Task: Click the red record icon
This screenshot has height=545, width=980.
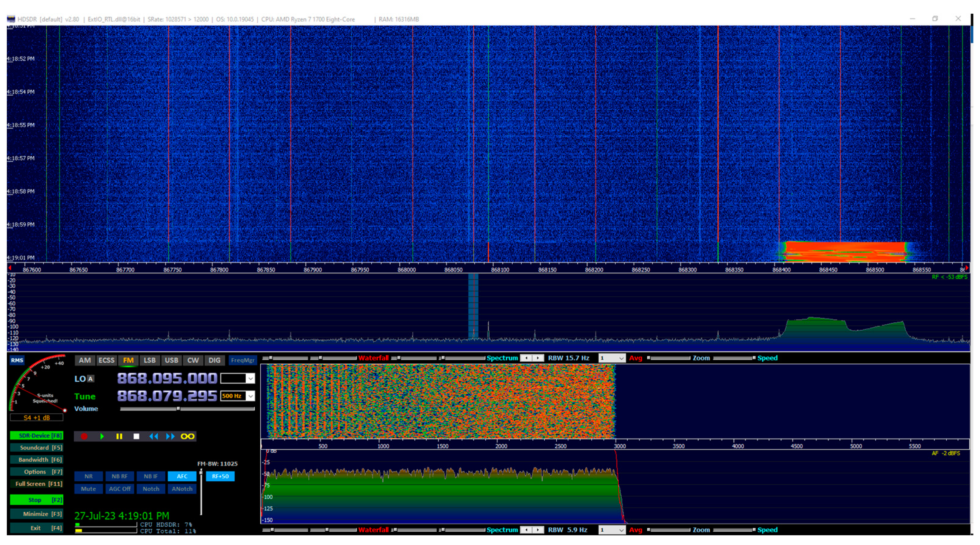Action: [x=85, y=436]
